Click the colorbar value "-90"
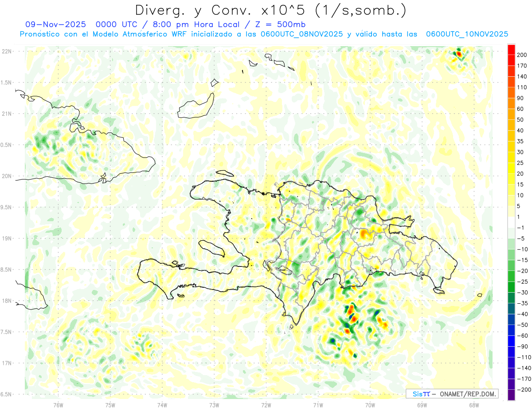This screenshot has height=411, width=532. [x=524, y=347]
